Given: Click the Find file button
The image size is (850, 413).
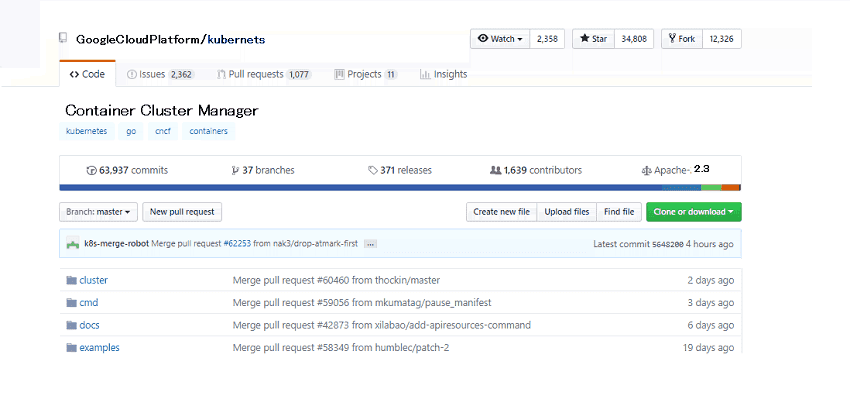Looking at the screenshot, I should coord(619,212).
